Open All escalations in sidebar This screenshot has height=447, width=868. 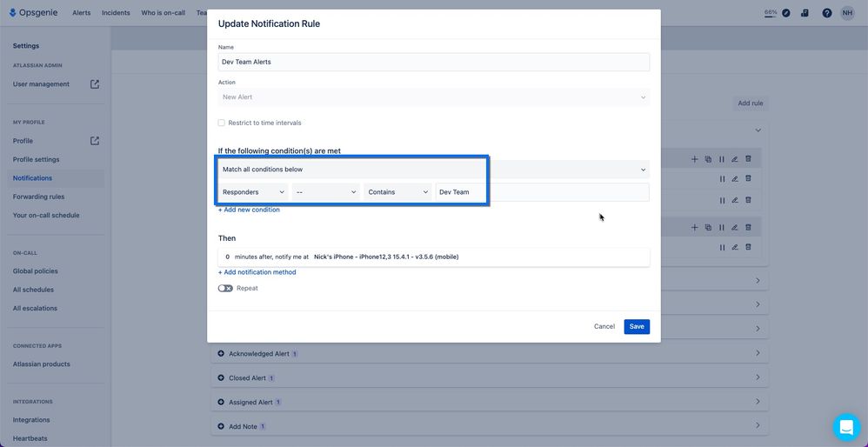35,308
